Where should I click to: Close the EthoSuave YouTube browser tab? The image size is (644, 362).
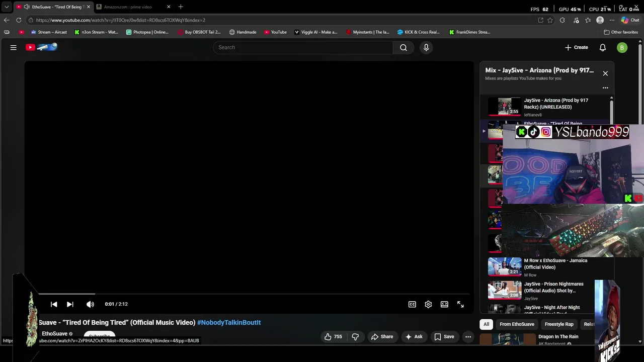(x=89, y=7)
